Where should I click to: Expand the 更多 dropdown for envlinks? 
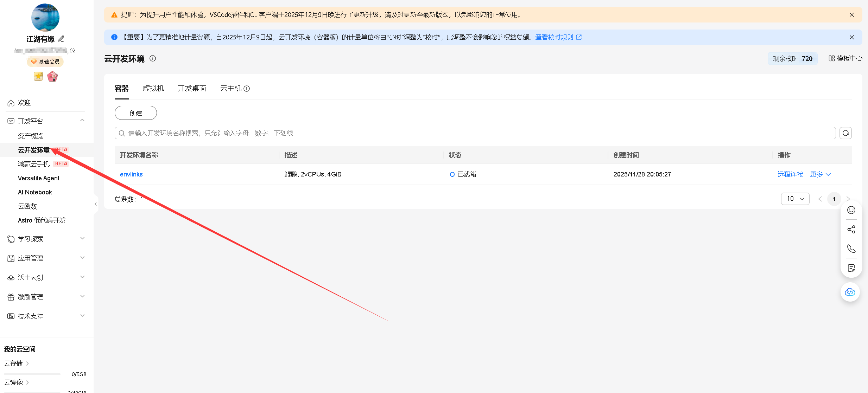pyautogui.click(x=820, y=174)
